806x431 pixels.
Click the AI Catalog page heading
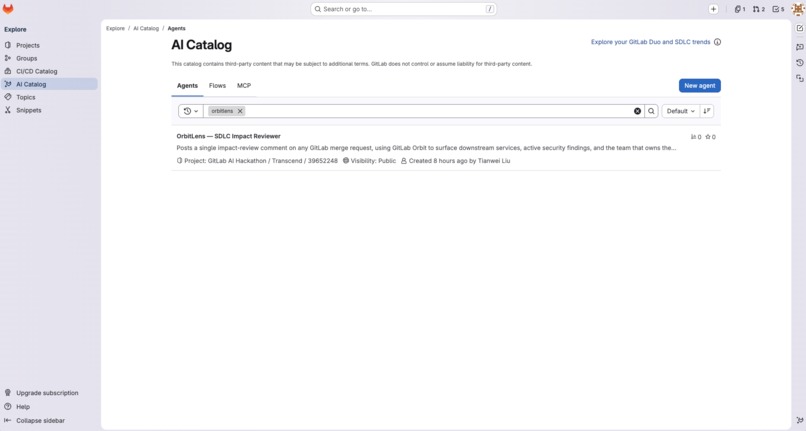tap(202, 45)
